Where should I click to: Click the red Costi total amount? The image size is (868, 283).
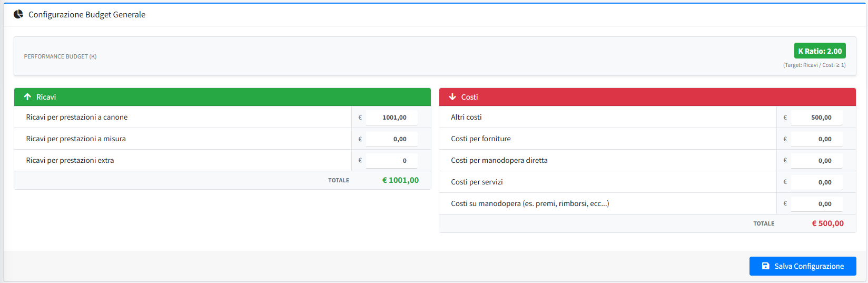827,223
